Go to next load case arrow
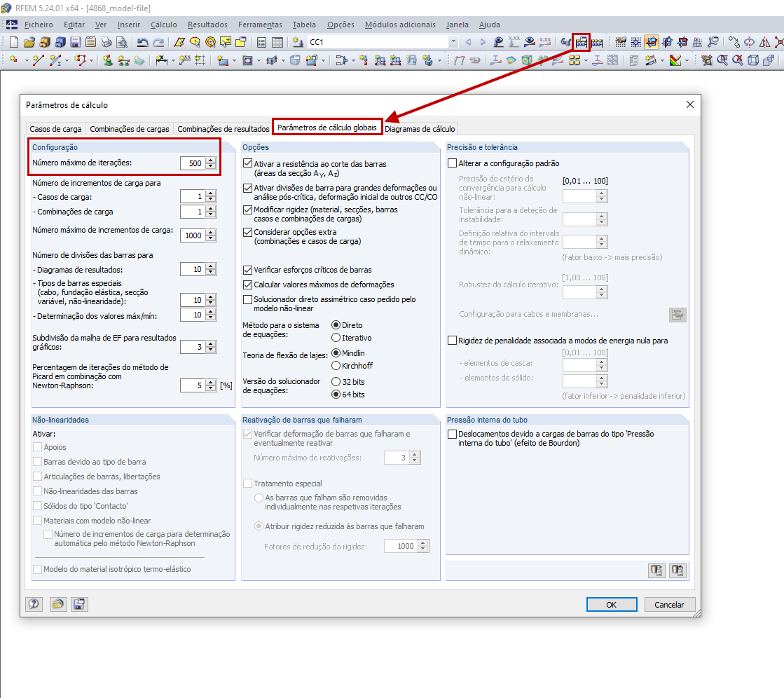 click(x=483, y=43)
